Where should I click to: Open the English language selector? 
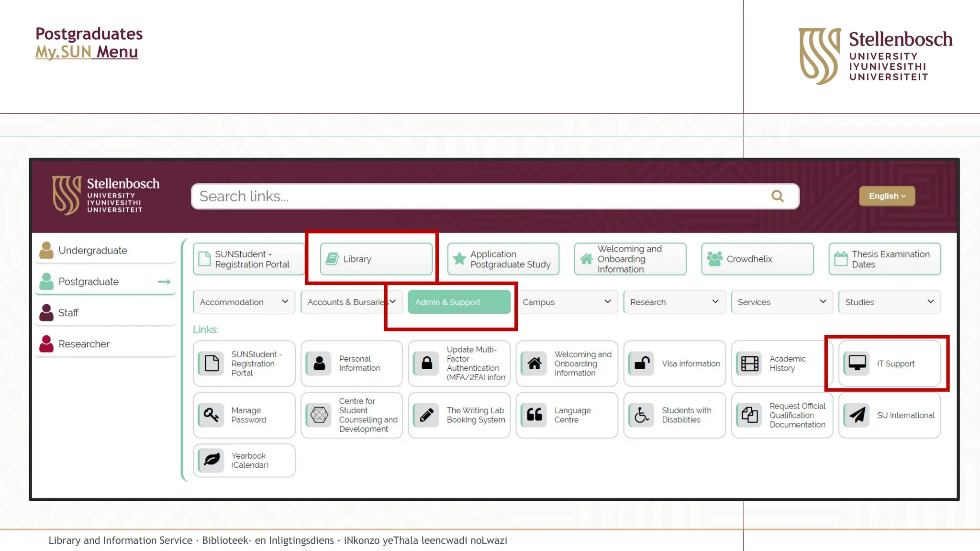coord(887,196)
